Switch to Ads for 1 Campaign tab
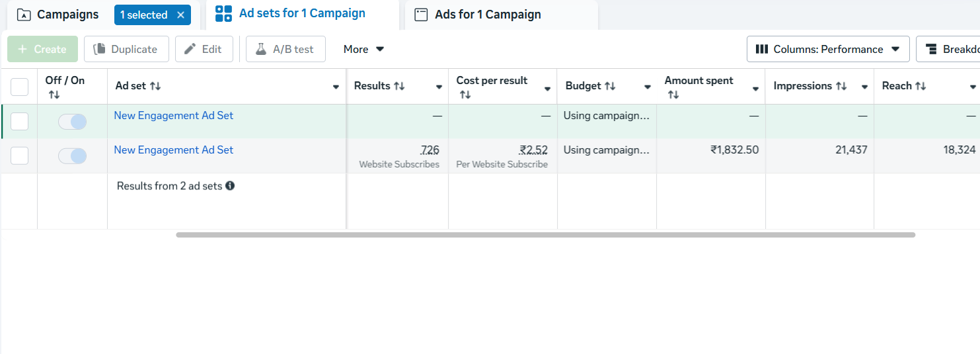The height and width of the screenshot is (354, 980). click(501, 15)
